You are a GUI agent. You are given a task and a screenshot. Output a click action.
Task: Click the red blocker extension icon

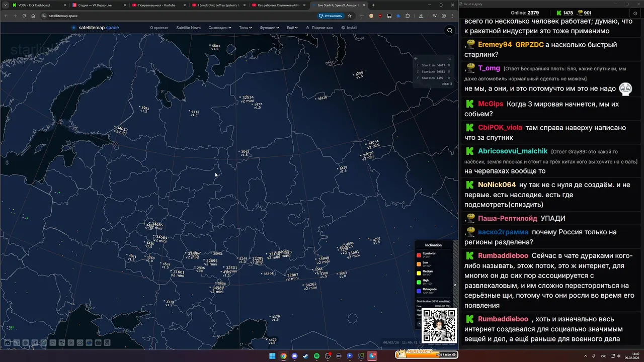point(380,16)
